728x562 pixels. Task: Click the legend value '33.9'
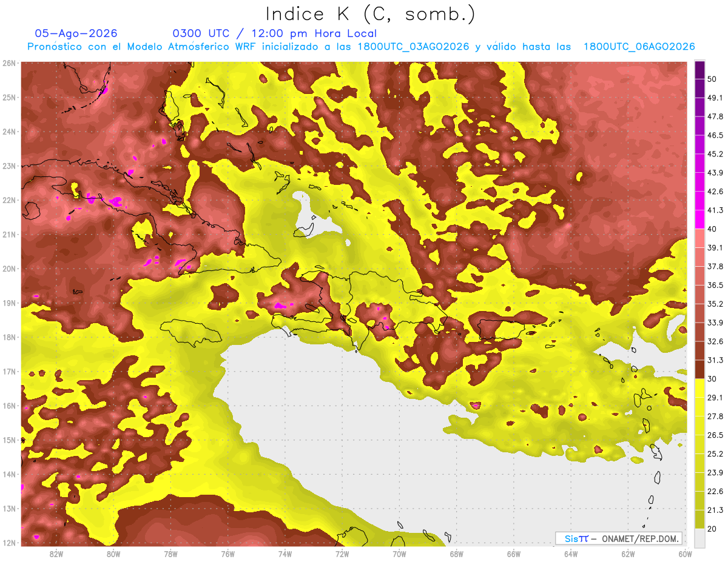(x=716, y=323)
